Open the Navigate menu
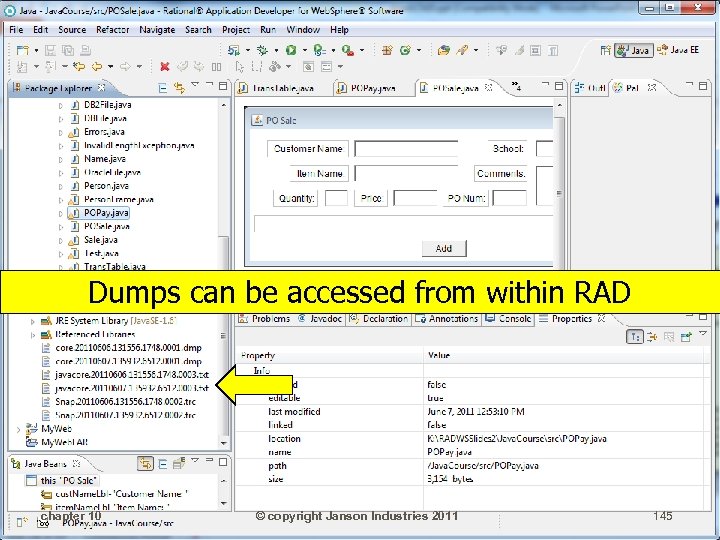 [x=157, y=30]
